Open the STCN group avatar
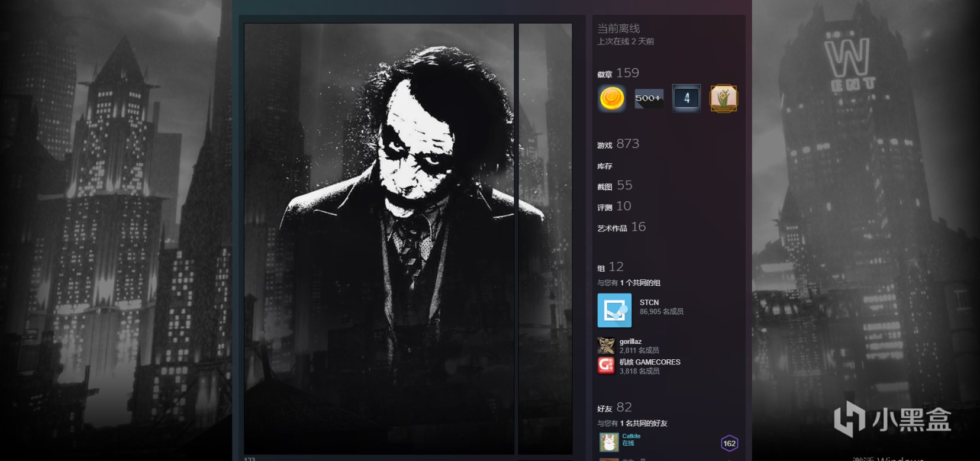This screenshot has width=980, height=461. (614, 311)
